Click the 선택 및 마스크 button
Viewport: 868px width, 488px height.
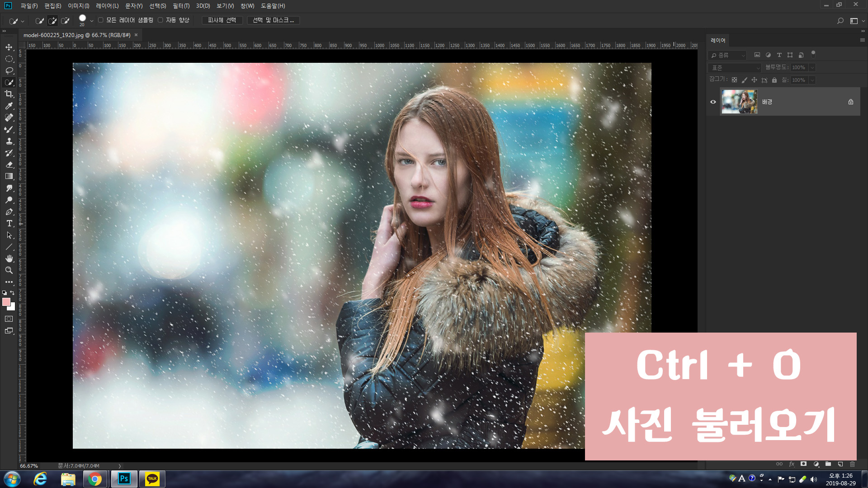click(273, 20)
